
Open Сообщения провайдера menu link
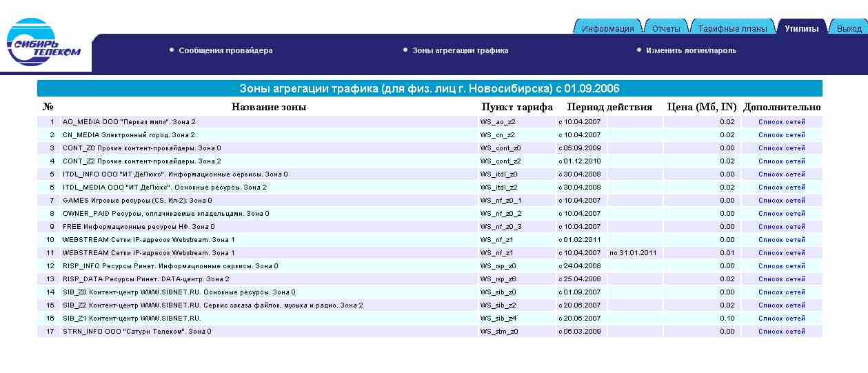pos(225,50)
